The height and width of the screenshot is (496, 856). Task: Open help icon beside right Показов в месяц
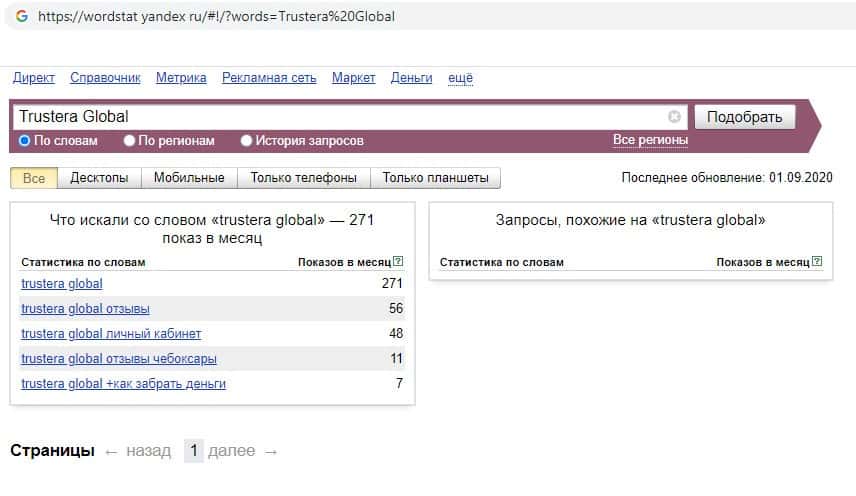[x=817, y=261]
